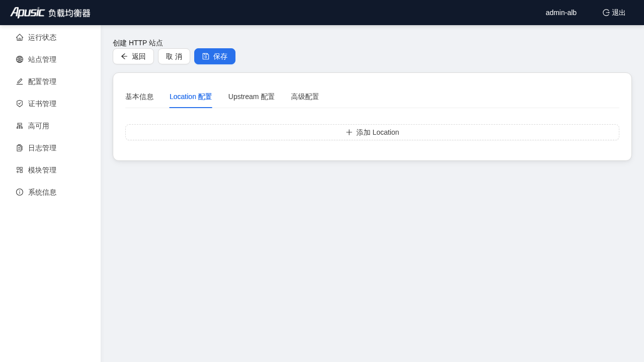Screen dimensions: 644x362
Task: Add a new Location entry
Action: click(x=372, y=132)
